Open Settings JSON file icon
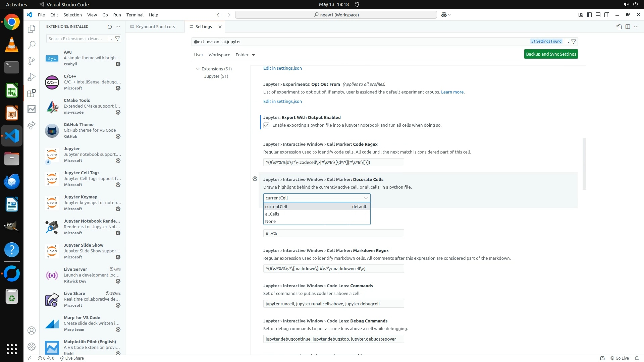The image size is (644, 362). [x=619, y=26]
